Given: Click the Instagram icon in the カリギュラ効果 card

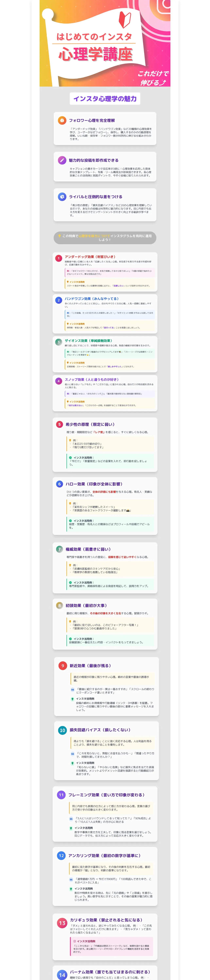Looking at the screenshot, I should [x=75, y=941].
